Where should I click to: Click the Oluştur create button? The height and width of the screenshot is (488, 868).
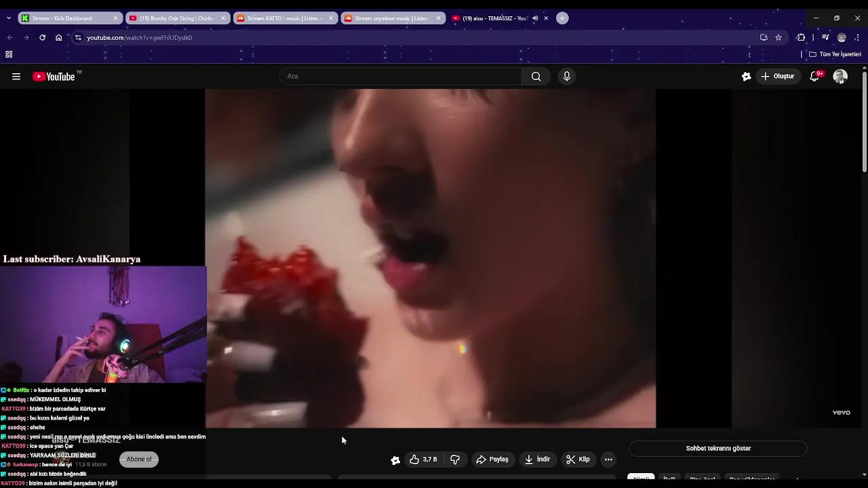[777, 77]
